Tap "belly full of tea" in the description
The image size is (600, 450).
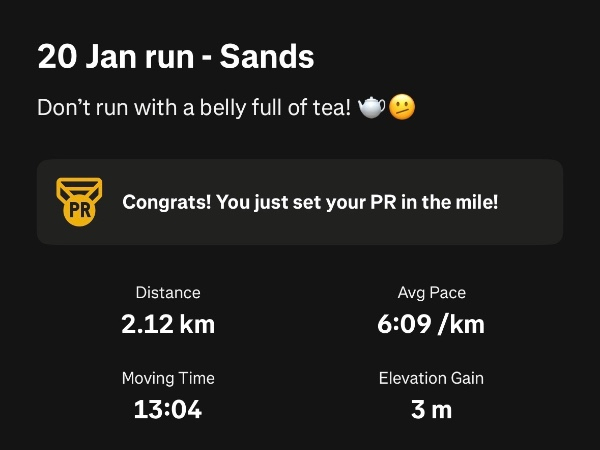pos(264,108)
